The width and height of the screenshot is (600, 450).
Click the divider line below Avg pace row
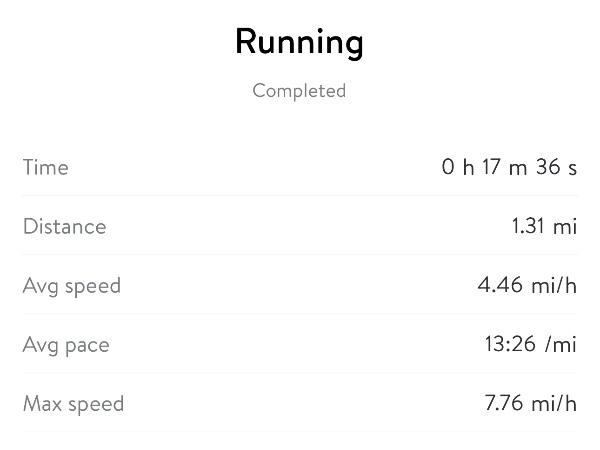pyautogui.click(x=300, y=374)
